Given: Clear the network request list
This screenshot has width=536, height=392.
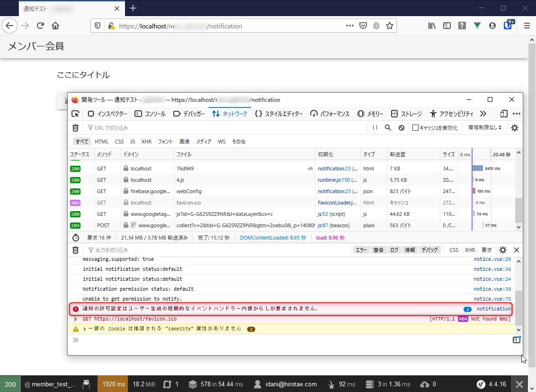Looking at the screenshot, I should 76,128.
